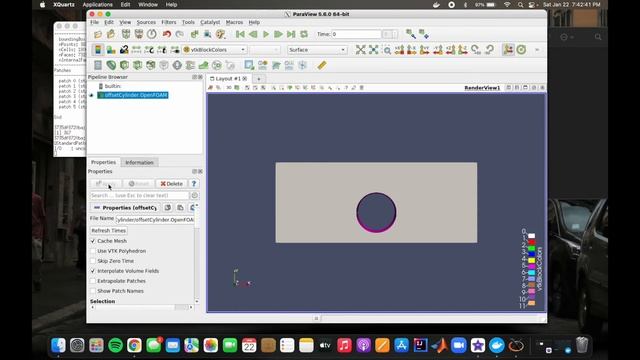Rotate view 90 degrees counterclockwise icon
Viewport: 640px width, 360px height.
[489, 50]
